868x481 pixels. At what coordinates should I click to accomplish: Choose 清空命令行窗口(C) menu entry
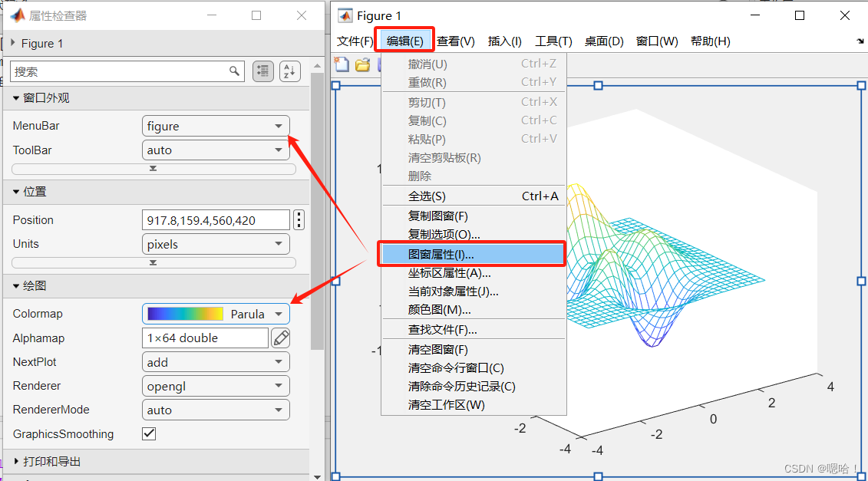[474, 367]
